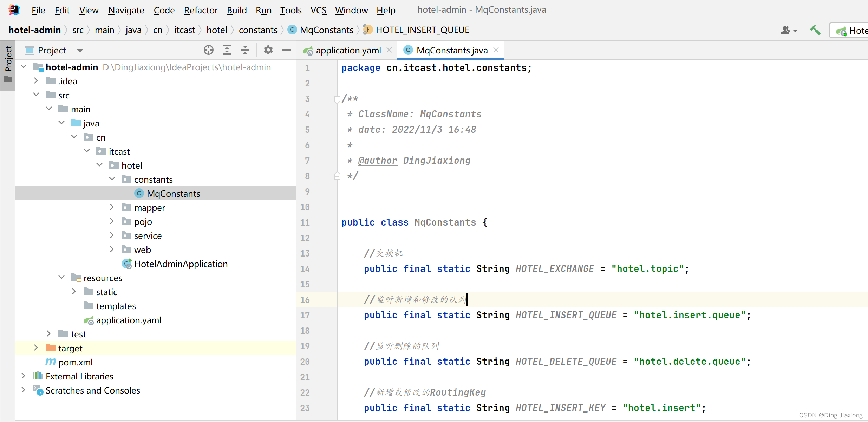Viewport: 868px width, 422px height.
Task: Open the Hotel run configuration selector
Action: [x=854, y=31]
